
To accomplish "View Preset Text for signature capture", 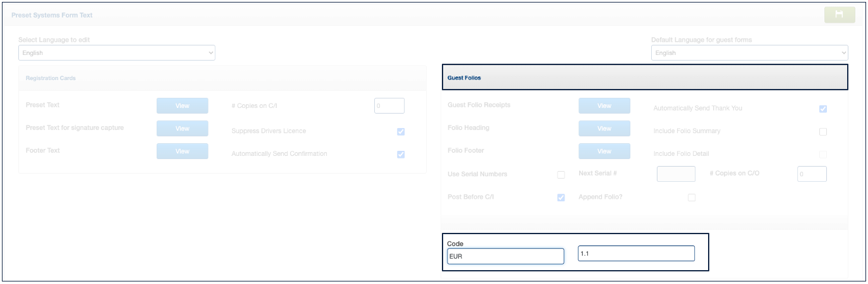I will click(x=182, y=129).
